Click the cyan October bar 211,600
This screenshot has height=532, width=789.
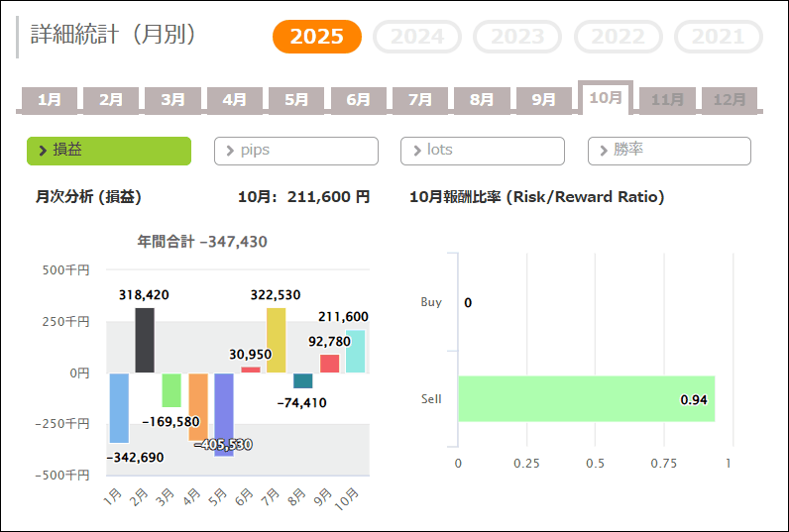355,352
